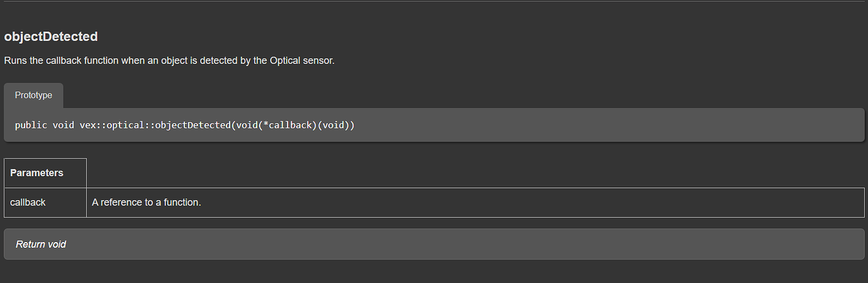Click the Parameters table header cell
868x283 pixels.
pos(45,173)
